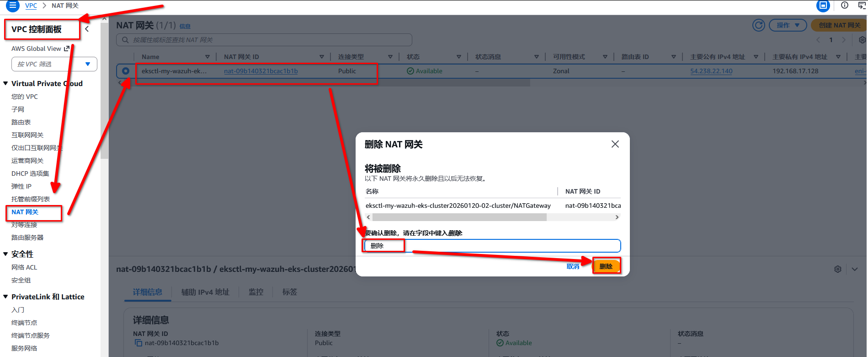Image resolution: width=868 pixels, height=357 pixels.
Task: Open the 操作 actions dropdown
Action: [x=788, y=25]
